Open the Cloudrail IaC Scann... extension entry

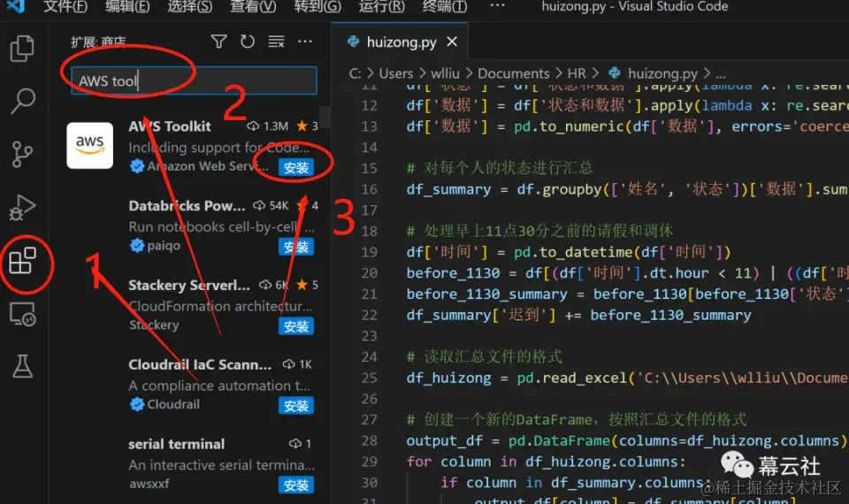point(200,364)
